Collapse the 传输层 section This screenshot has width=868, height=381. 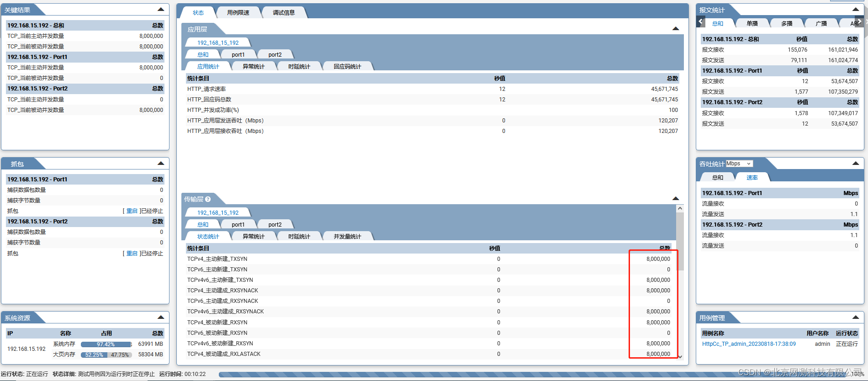[x=676, y=198]
